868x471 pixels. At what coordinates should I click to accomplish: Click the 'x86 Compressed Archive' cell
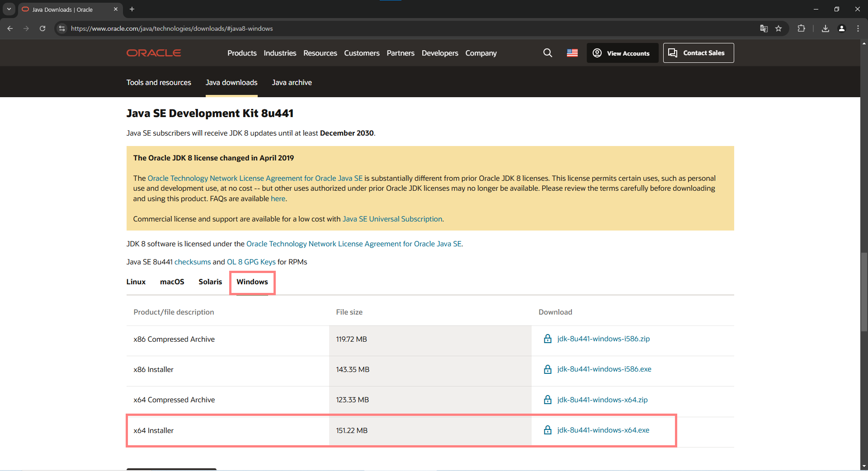click(174, 339)
